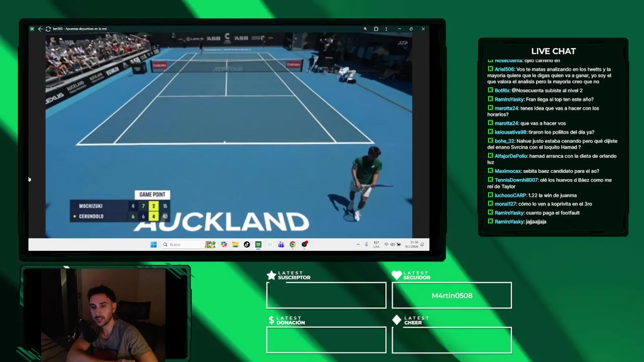Viewport: 644px width, 362px height.
Task: Click the LIVE CHAT heading
Action: pyautogui.click(x=553, y=51)
